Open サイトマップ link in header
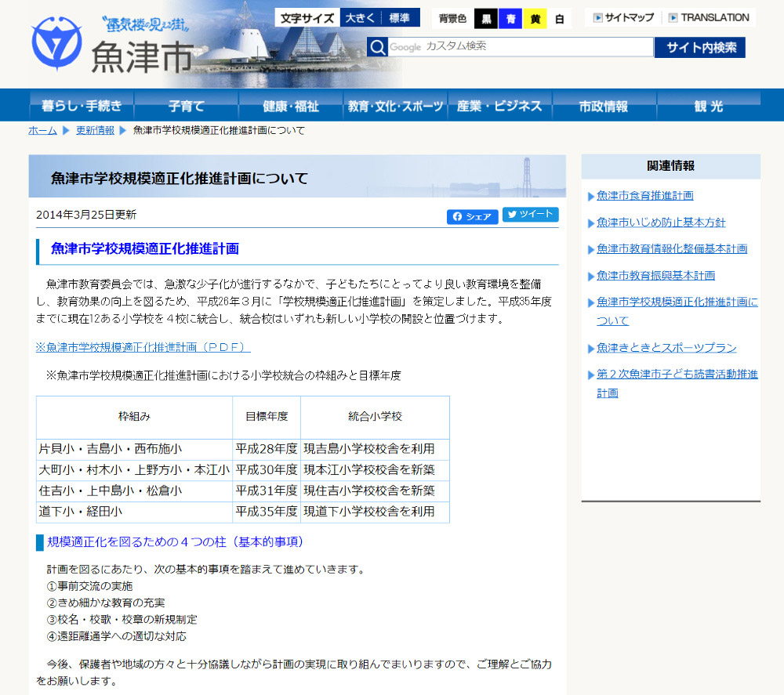 [x=623, y=17]
